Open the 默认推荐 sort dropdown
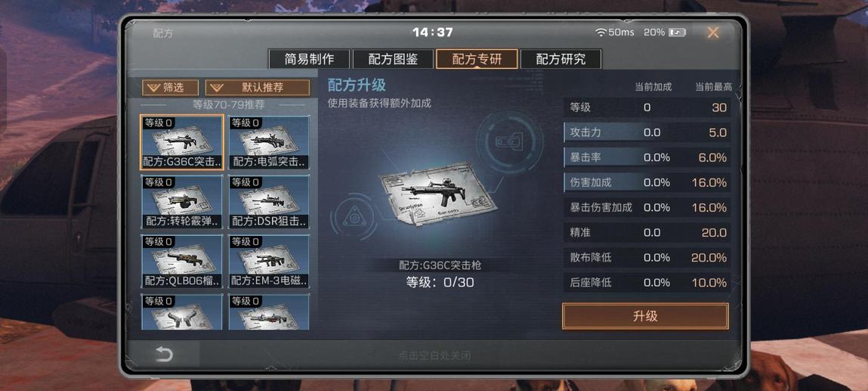Viewport: 868px width, 391px height. tap(258, 88)
